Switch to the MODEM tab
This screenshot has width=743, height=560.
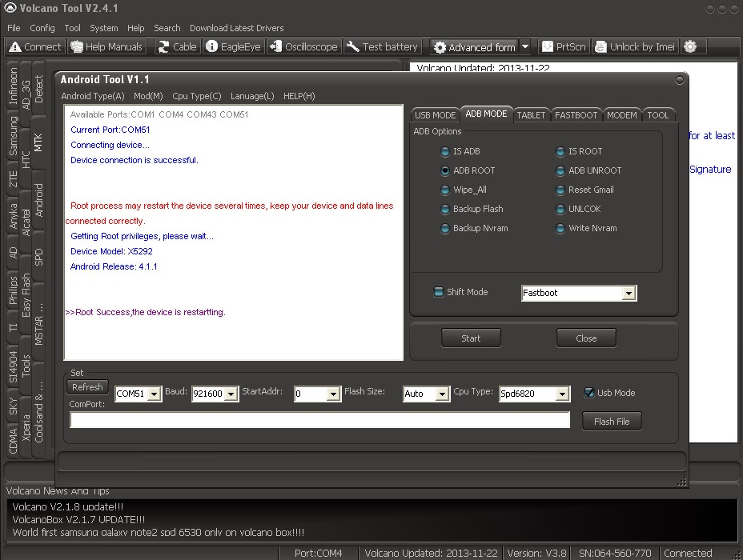(x=621, y=115)
